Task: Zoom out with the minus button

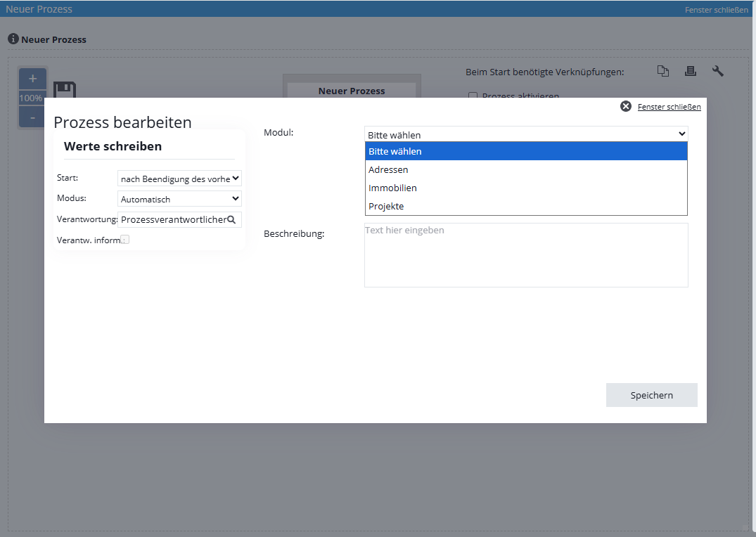Action: (x=32, y=117)
